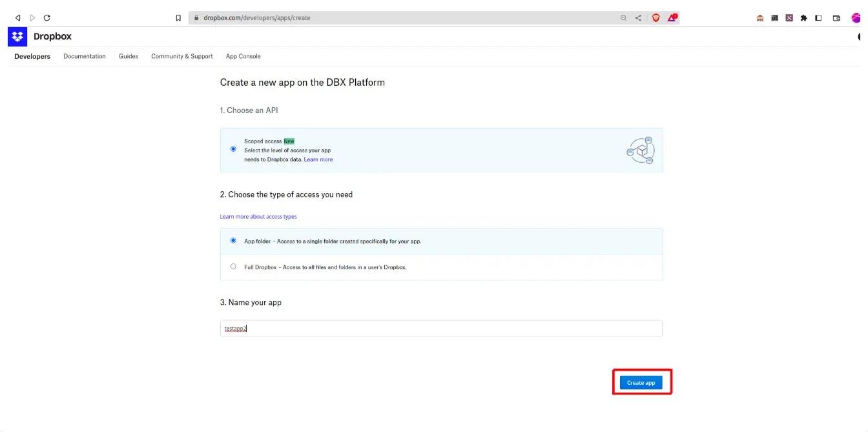Open the Brave Rewards triangle icon
This screenshot has height=432, width=868.
click(x=672, y=17)
